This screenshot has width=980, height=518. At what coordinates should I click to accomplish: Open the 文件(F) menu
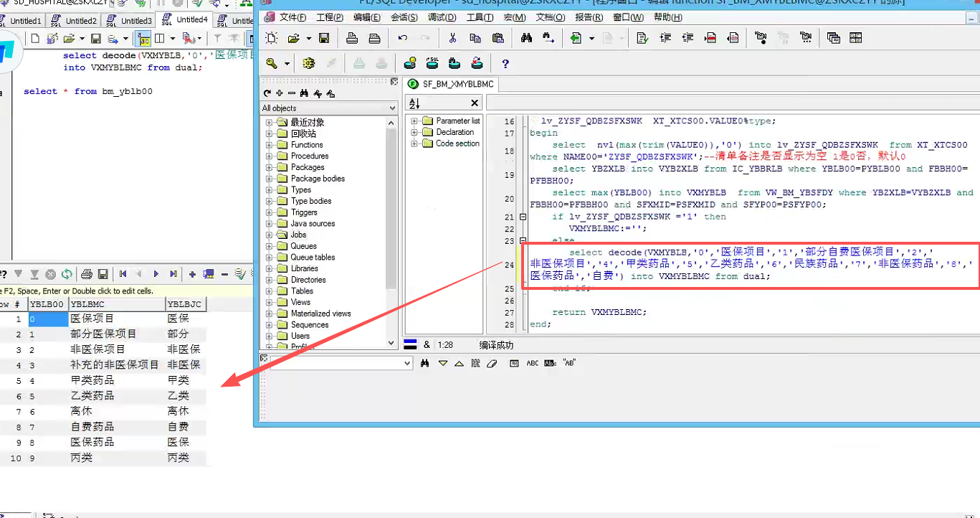tap(292, 17)
